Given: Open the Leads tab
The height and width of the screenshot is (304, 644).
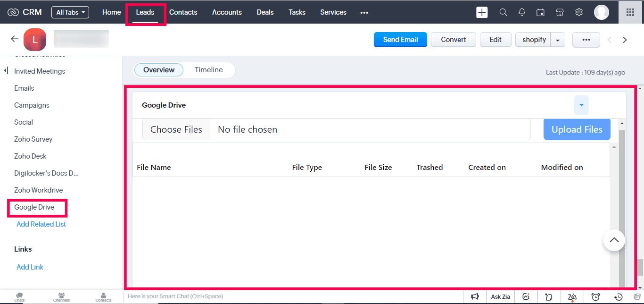Looking at the screenshot, I should [145, 12].
